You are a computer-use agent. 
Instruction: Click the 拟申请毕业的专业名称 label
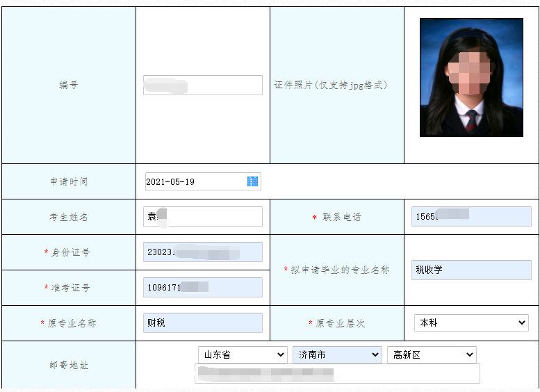point(340,270)
